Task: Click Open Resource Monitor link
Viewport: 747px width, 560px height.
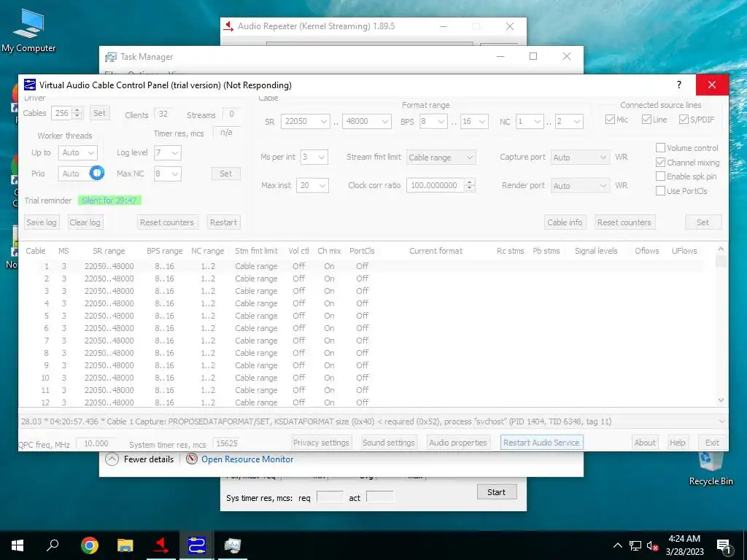Action: [x=247, y=459]
